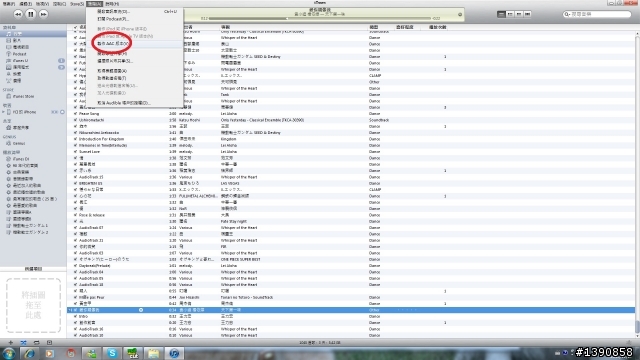Image resolution: width=640 pixels, height=360 pixels.
Task: Click the vertical scrollbar of the track list
Action: [637, 184]
